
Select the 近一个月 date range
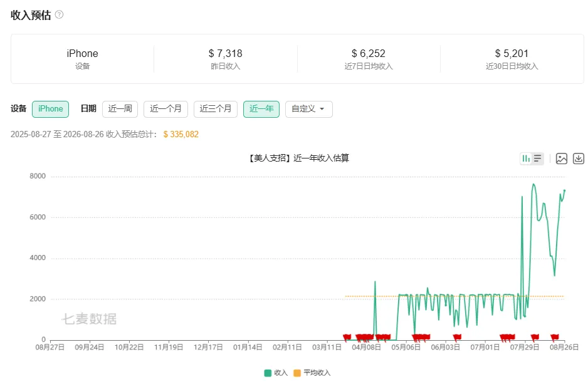coord(165,109)
